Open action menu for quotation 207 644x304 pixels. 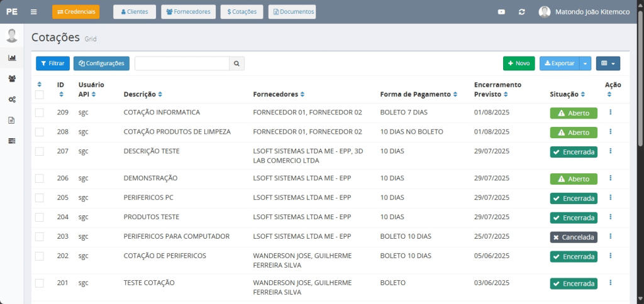610,151
